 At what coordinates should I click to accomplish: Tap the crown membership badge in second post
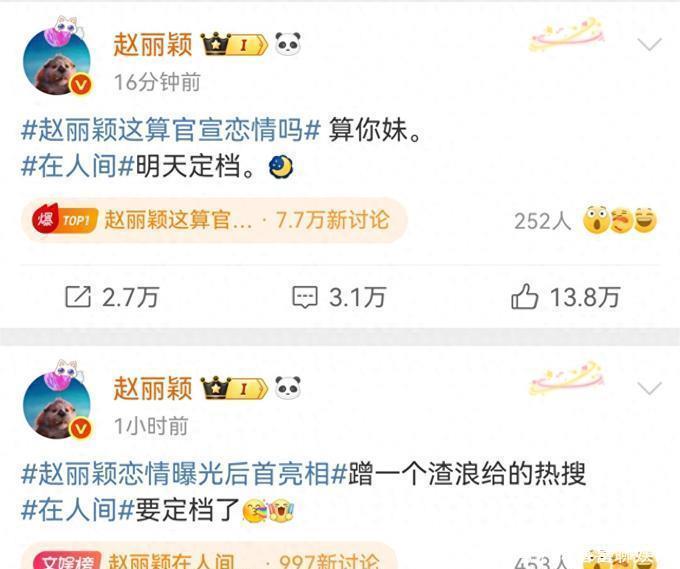(x=234, y=388)
